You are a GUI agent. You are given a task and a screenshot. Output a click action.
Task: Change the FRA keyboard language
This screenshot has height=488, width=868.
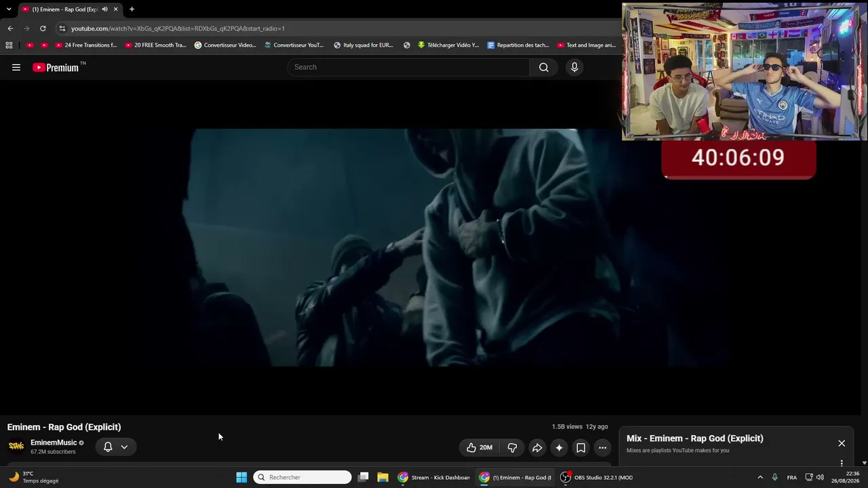pyautogui.click(x=791, y=477)
